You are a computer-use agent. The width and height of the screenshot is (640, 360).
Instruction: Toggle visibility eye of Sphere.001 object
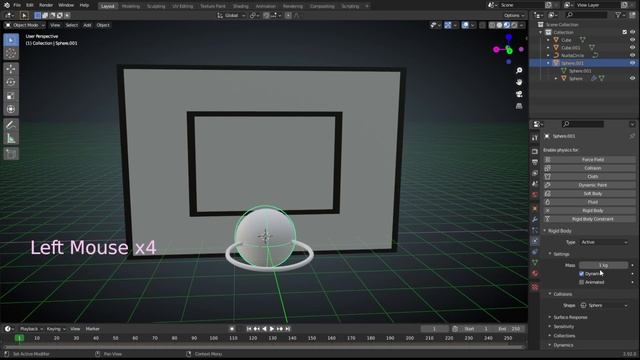coord(632,63)
